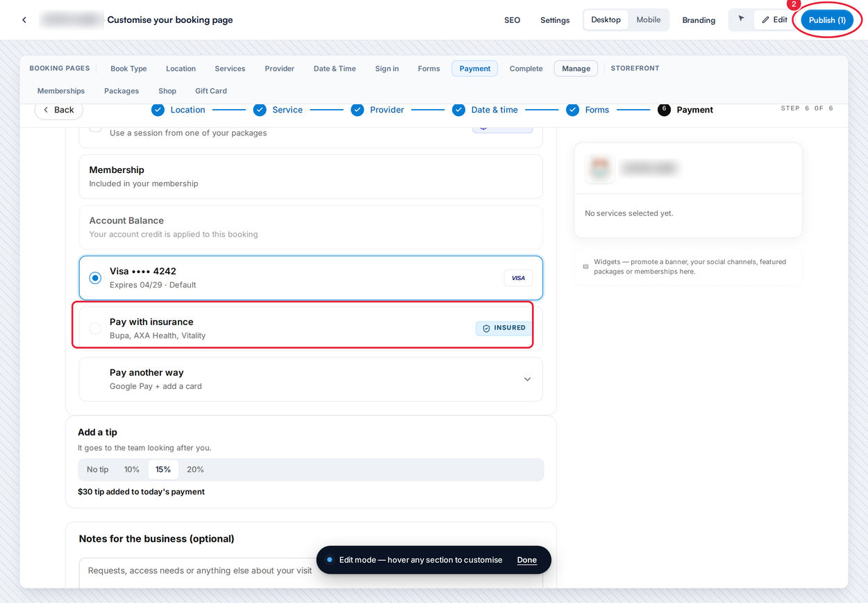
Task: Choose No tip
Action: click(x=98, y=470)
